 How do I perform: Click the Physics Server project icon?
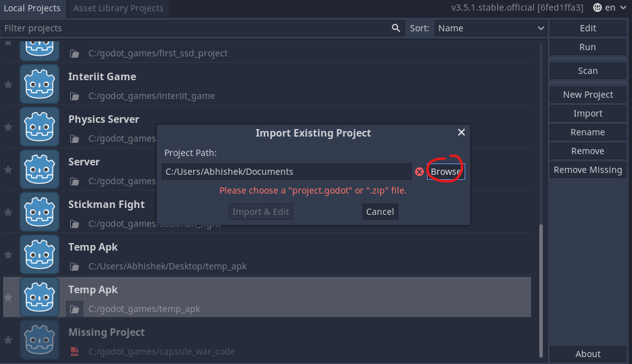39,127
